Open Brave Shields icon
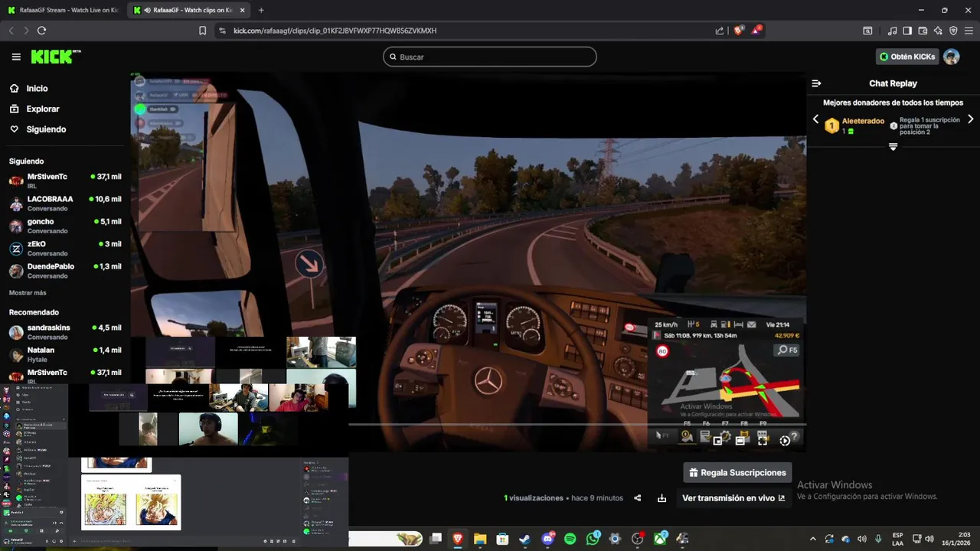The height and width of the screenshot is (551, 980). (739, 31)
